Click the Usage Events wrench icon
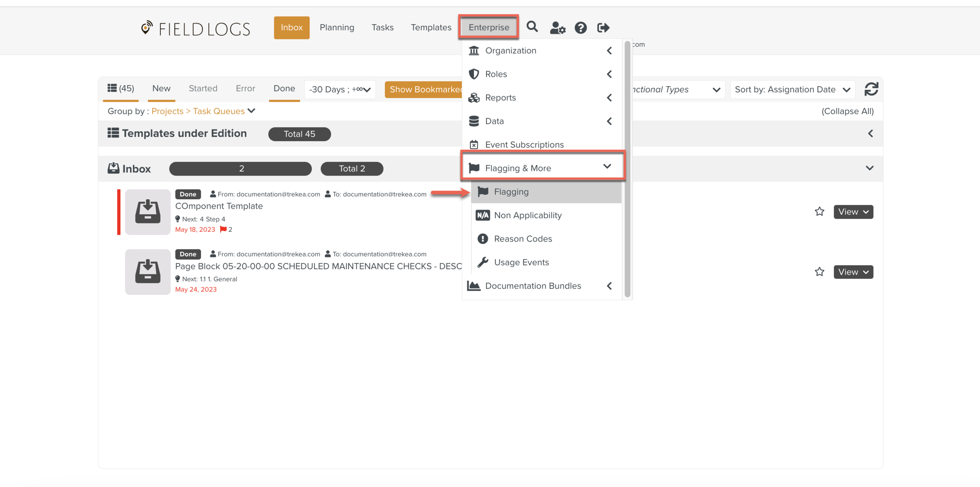This screenshot has width=980, height=487. click(x=483, y=262)
